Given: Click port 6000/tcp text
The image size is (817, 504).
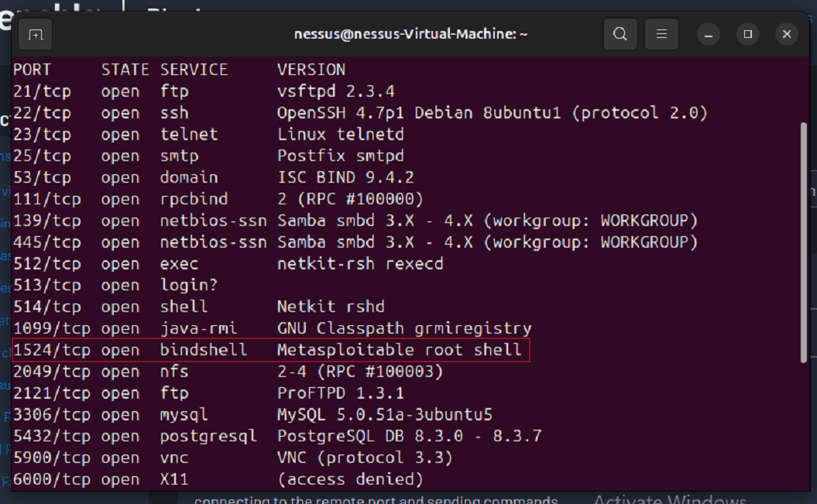Looking at the screenshot, I should pyautogui.click(x=52, y=479).
